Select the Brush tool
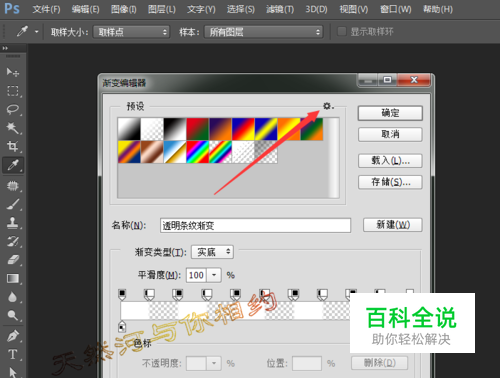Screen dimensions: 500x378 tap(13, 204)
